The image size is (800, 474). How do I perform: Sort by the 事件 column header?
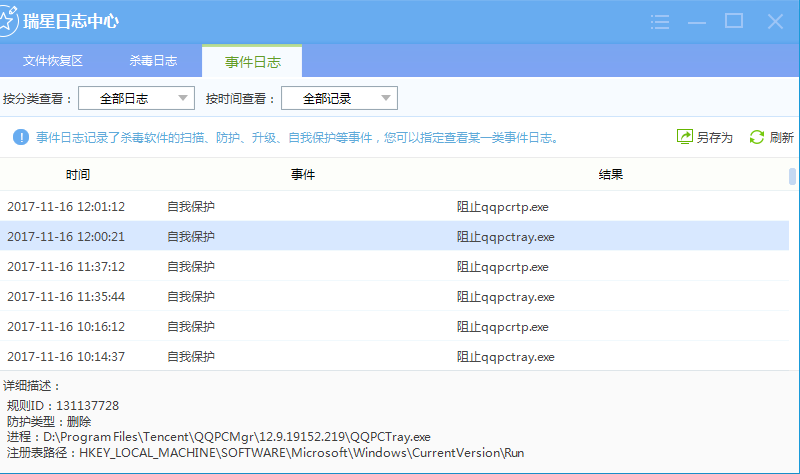(x=303, y=174)
